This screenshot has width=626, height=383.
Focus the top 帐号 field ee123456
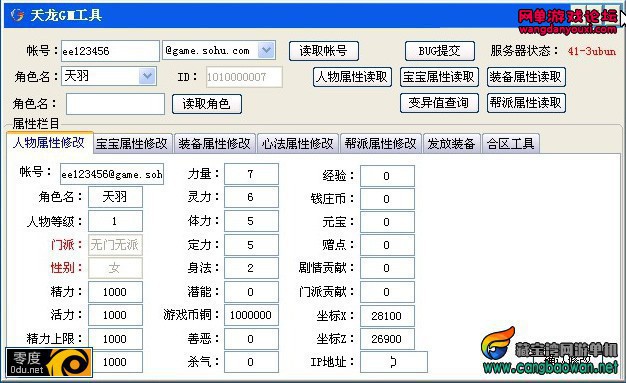(x=110, y=51)
